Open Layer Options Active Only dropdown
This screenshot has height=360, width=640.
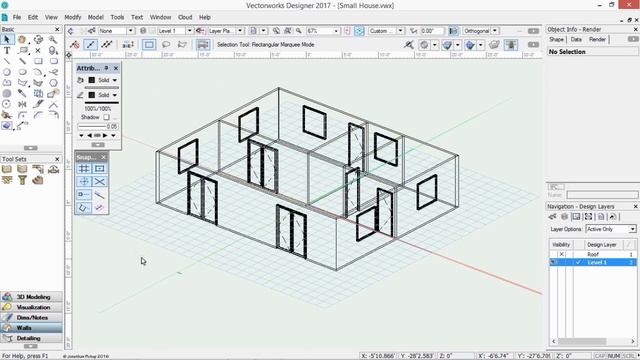(611, 229)
